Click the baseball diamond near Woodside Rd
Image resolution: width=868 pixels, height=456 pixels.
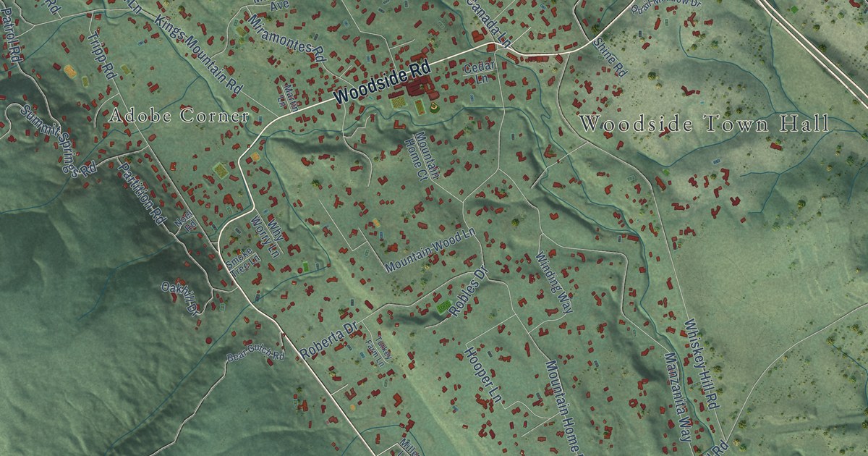tap(435, 107)
